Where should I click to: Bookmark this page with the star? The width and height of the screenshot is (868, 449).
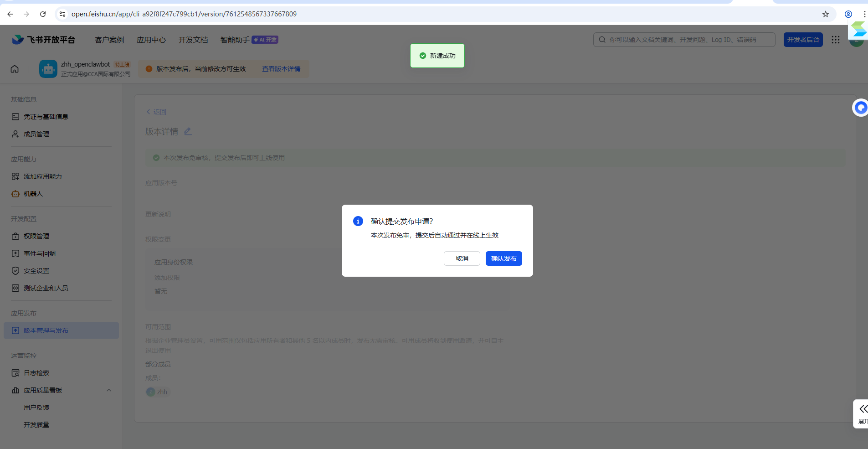825,14
